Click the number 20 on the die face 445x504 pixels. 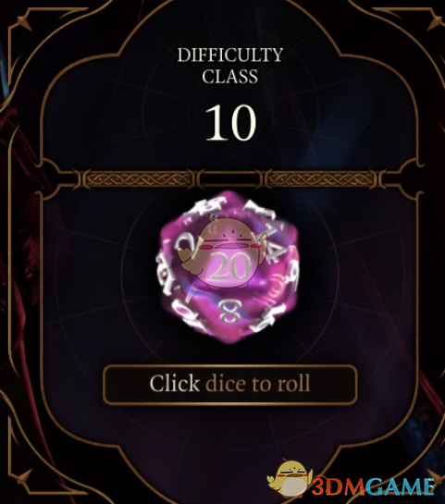click(231, 266)
